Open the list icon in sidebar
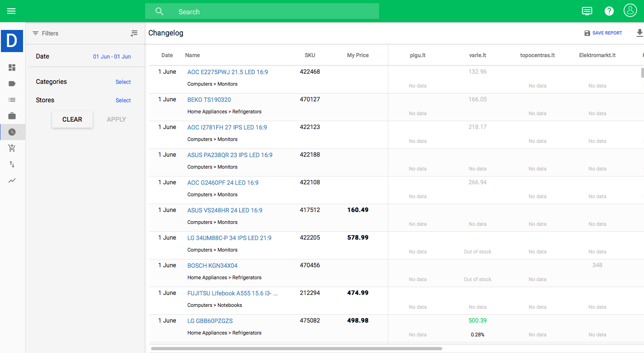 (x=12, y=100)
